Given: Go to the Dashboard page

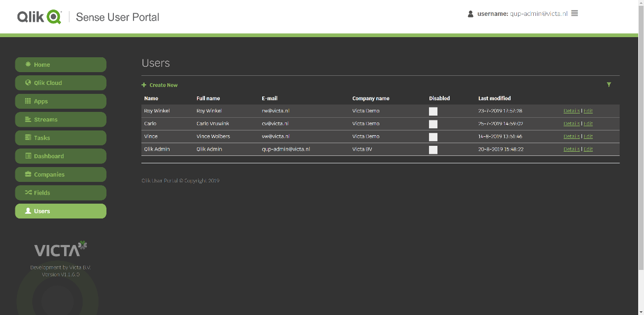Looking at the screenshot, I should click(61, 156).
